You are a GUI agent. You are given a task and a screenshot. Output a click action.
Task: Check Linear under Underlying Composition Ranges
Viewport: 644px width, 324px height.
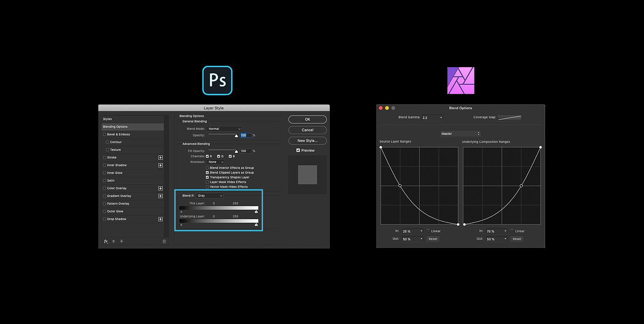point(512,231)
